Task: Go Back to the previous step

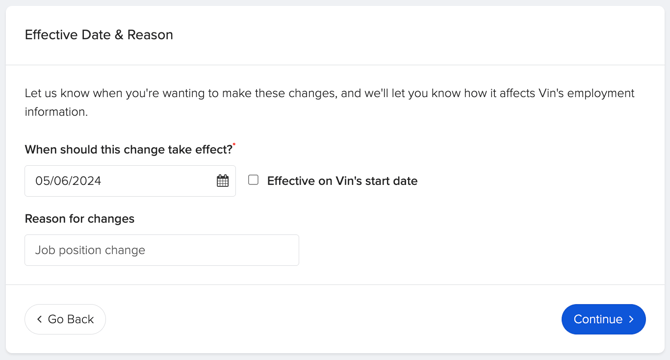Action: [x=65, y=319]
